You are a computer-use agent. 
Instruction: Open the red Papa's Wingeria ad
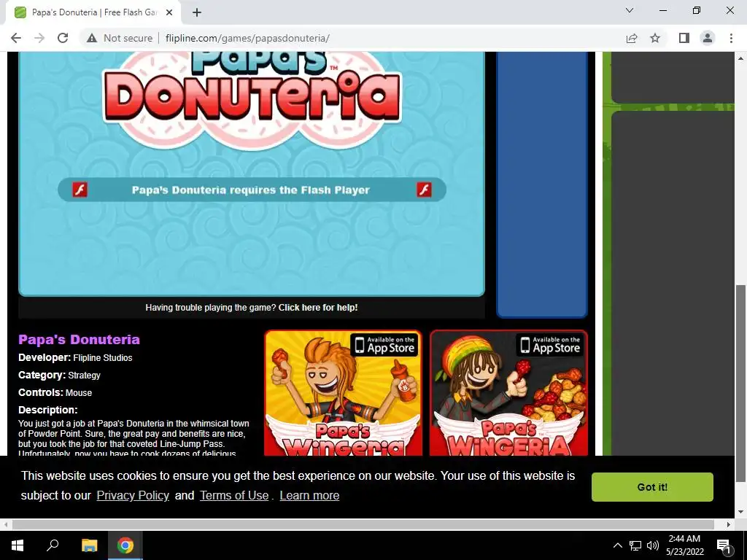[508, 393]
